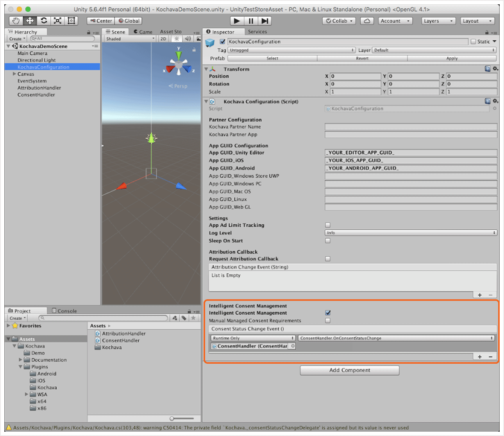Viewport: 504px width, 436px height.
Task: Select the Scene tab
Action: [x=115, y=32]
